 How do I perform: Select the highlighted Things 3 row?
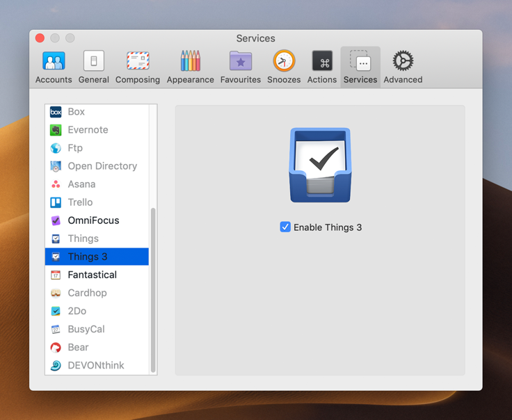point(97,257)
